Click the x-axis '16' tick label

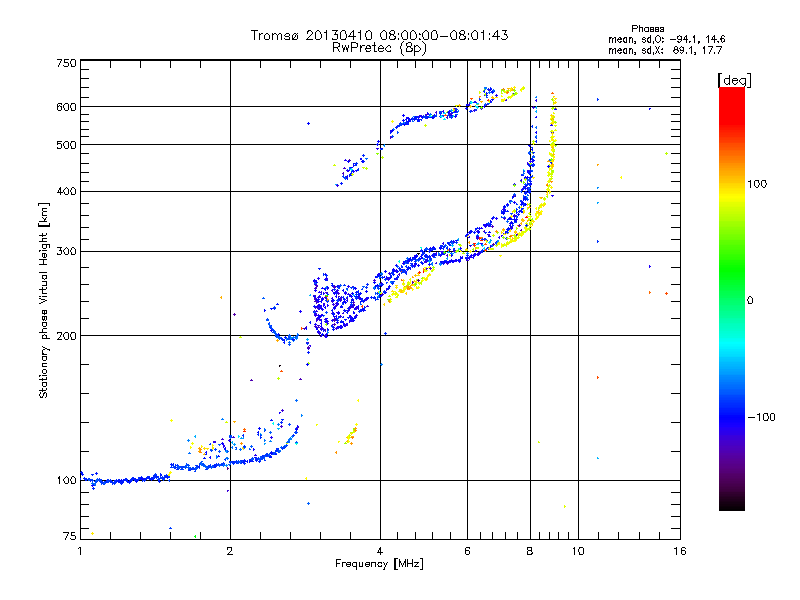click(x=680, y=551)
